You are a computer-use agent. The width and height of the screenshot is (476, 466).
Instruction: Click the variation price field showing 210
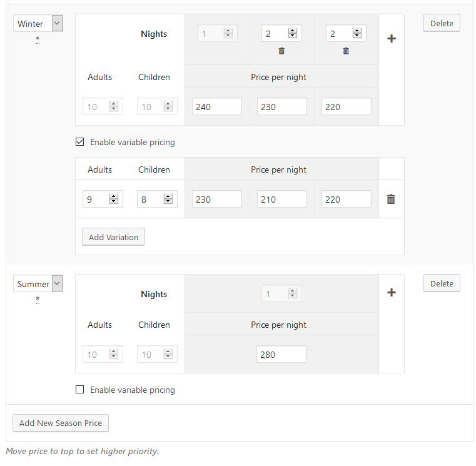(x=281, y=200)
